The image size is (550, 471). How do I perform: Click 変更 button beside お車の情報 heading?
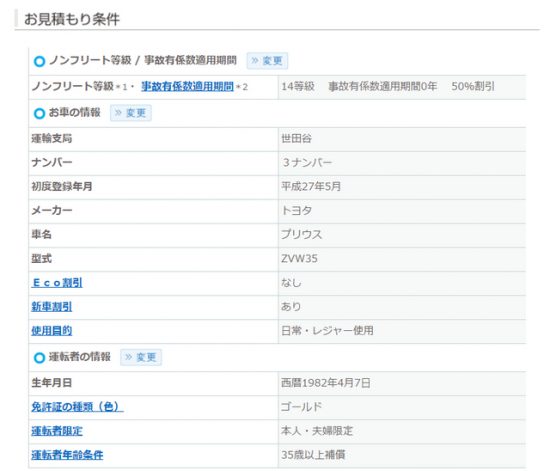pyautogui.click(x=131, y=113)
